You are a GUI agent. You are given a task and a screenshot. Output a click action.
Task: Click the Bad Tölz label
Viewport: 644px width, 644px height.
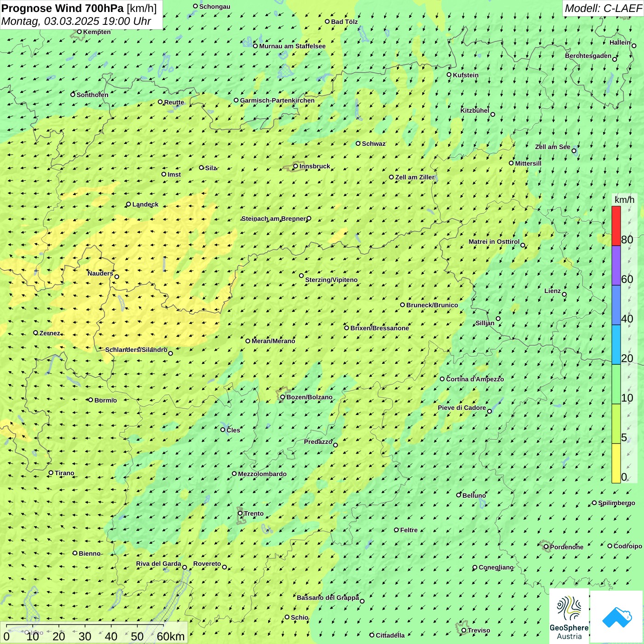344,22
